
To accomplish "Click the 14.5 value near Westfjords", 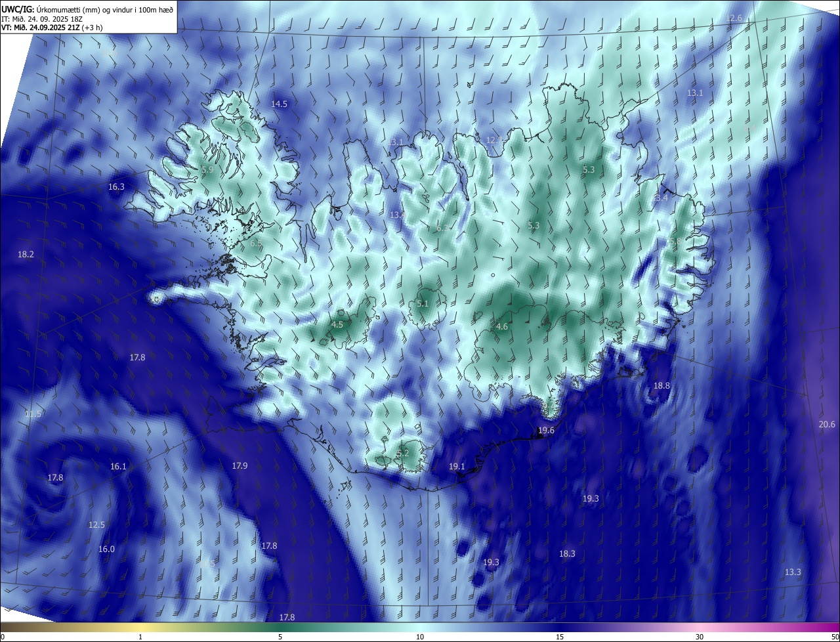I will click(x=280, y=104).
